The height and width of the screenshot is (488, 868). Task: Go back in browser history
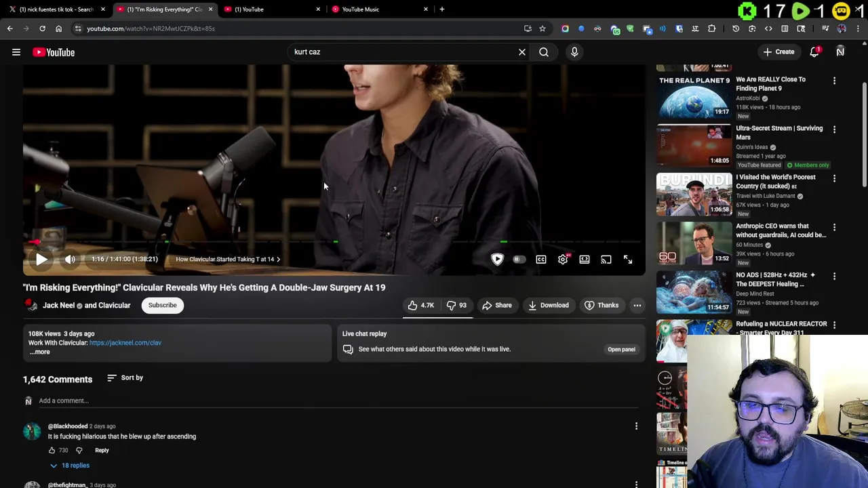(9, 28)
